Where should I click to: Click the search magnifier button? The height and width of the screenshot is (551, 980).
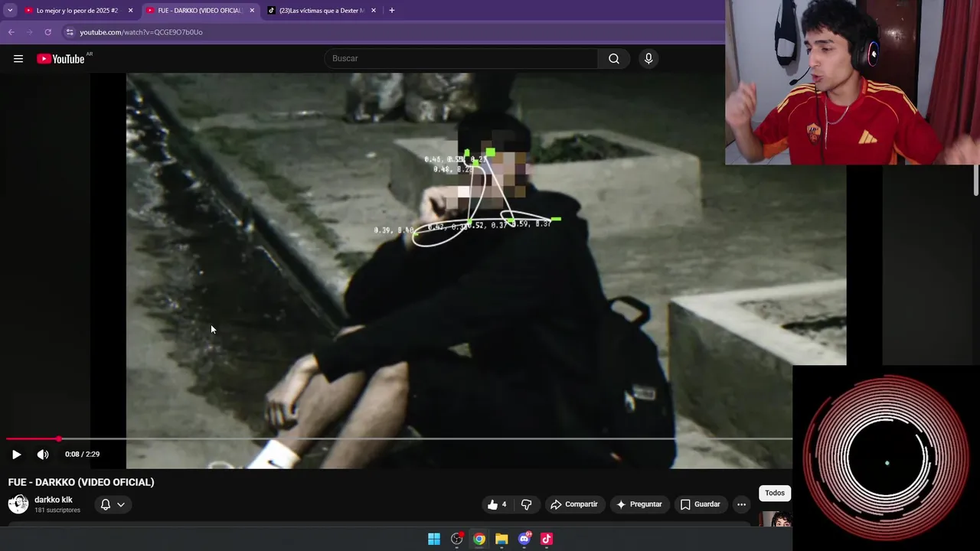tap(614, 59)
